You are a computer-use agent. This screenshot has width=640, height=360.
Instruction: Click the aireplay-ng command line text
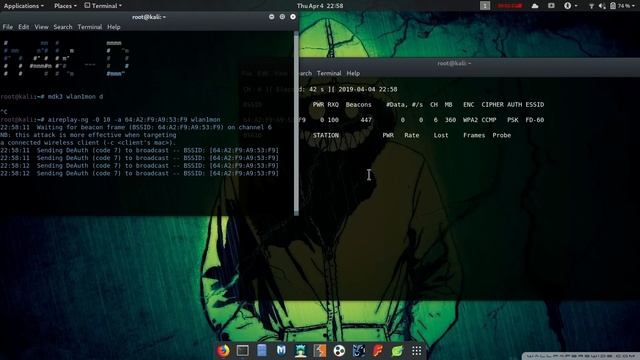pyautogui.click(x=134, y=120)
